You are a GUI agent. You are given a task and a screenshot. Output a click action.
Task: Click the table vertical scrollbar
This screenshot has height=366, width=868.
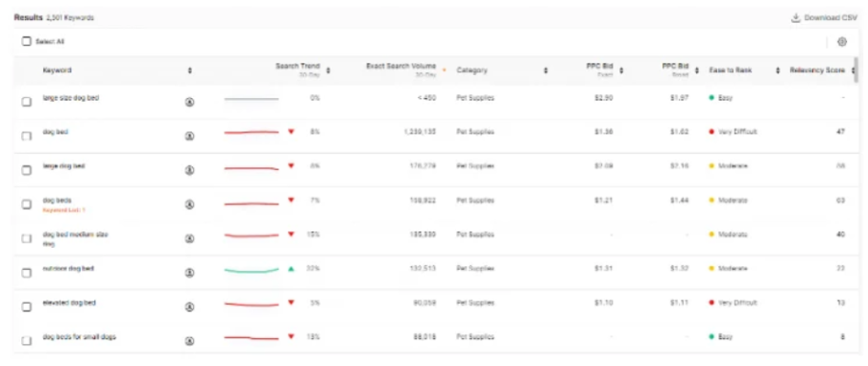tap(856, 69)
